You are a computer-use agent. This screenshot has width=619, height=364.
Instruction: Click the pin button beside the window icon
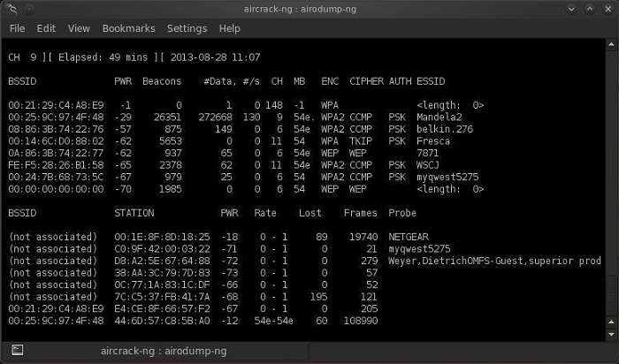coord(29,9)
